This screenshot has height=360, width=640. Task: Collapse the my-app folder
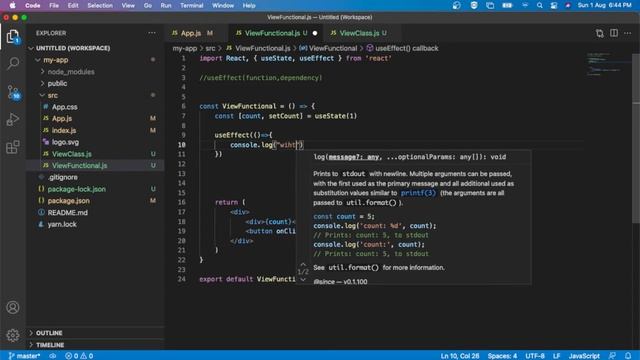click(x=38, y=60)
